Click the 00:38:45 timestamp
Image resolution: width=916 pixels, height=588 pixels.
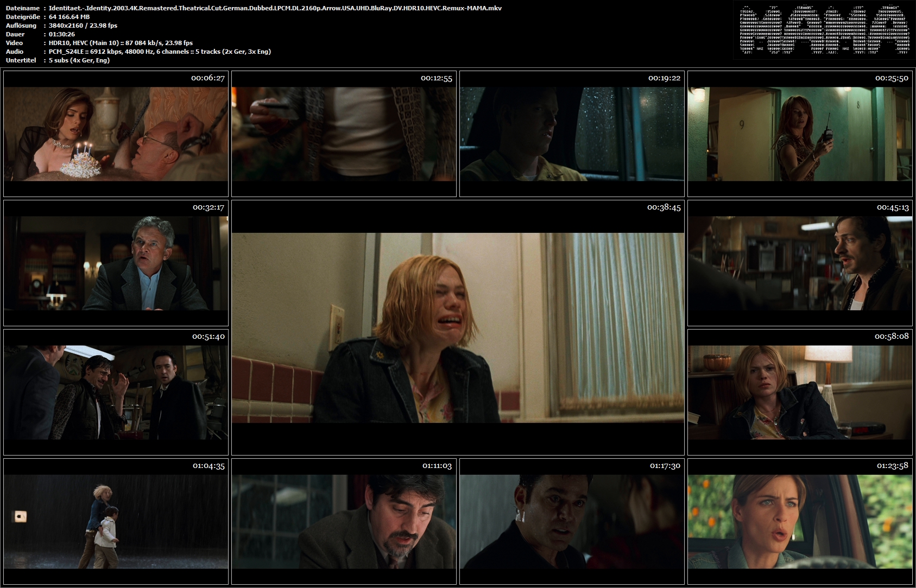(664, 207)
